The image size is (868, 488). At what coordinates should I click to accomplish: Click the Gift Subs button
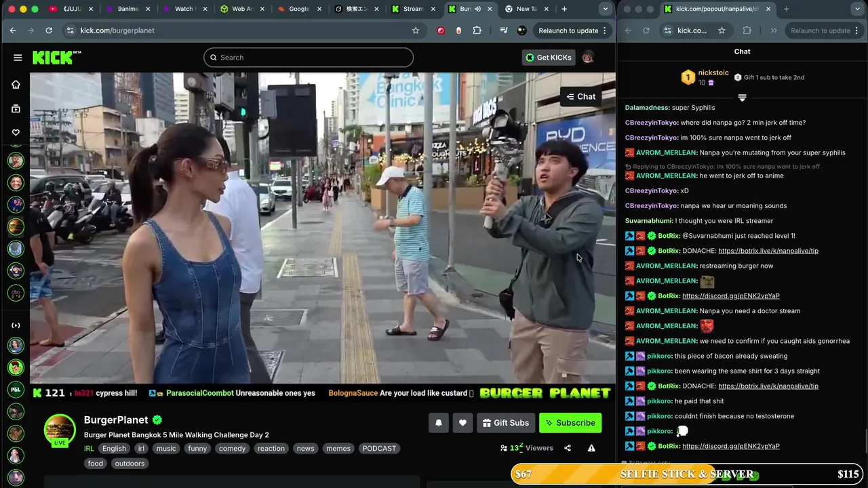coord(506,423)
